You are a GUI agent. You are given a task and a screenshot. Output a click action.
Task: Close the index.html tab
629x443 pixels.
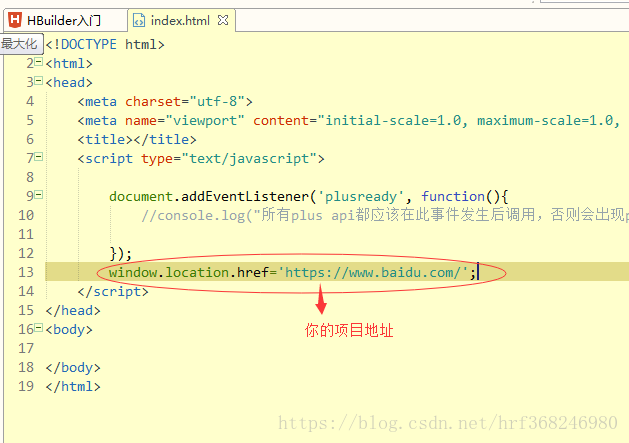coord(223,20)
